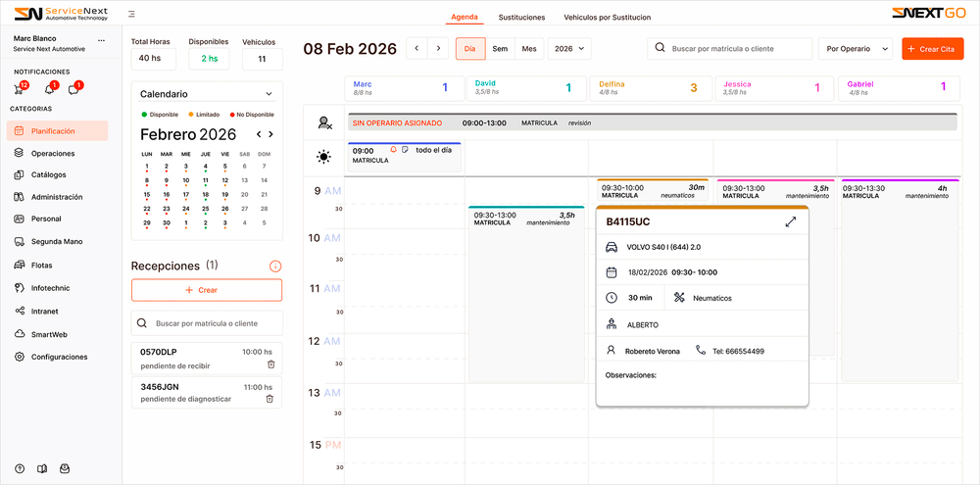Open the Por Operario filter dropdown
The height and width of the screenshot is (485, 980).
tap(855, 49)
